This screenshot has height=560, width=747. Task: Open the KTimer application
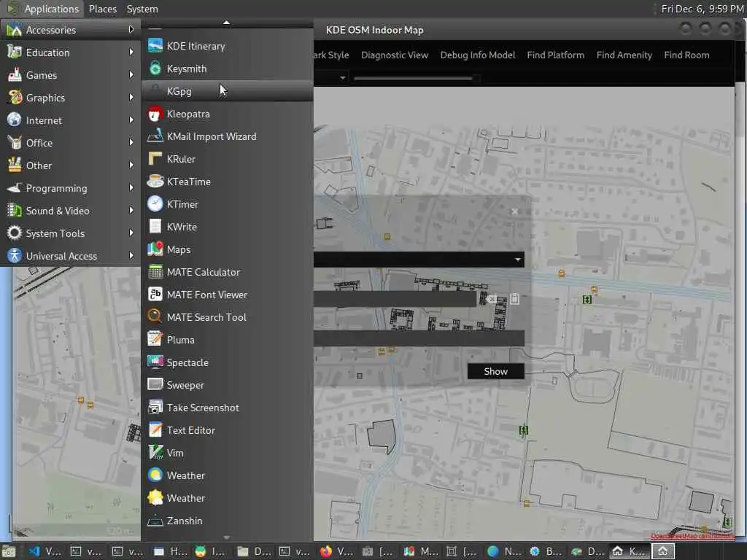click(228, 204)
